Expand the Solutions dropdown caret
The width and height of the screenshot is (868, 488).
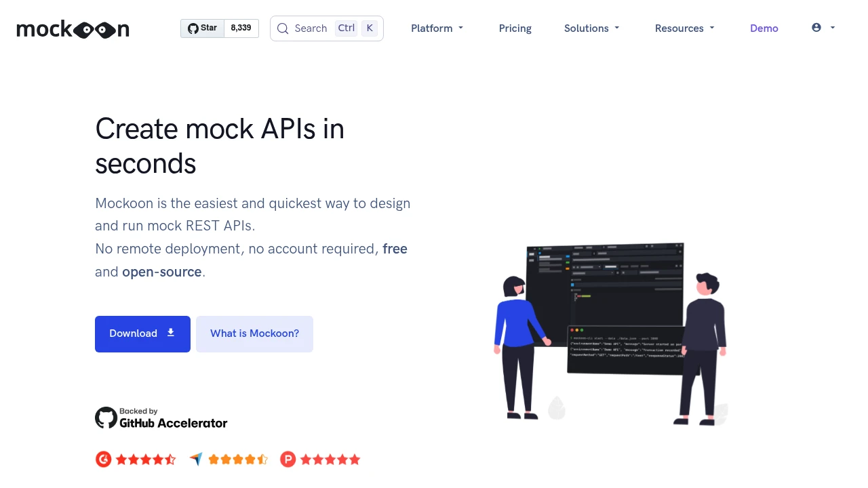tap(617, 28)
